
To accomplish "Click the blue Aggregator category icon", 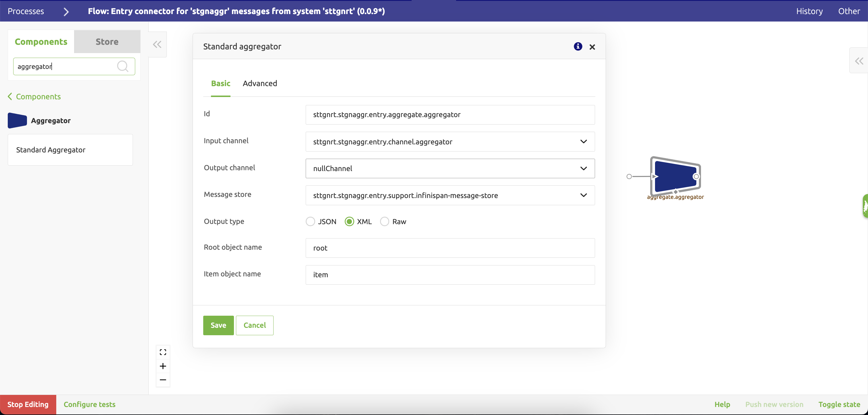I will (x=17, y=120).
